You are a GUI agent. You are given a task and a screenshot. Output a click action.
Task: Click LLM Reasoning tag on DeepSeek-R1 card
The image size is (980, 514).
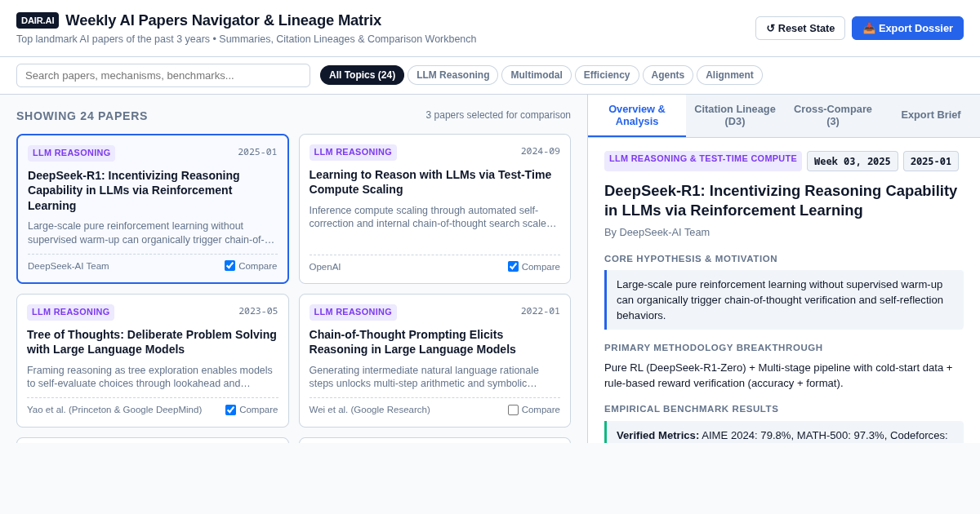coord(72,153)
